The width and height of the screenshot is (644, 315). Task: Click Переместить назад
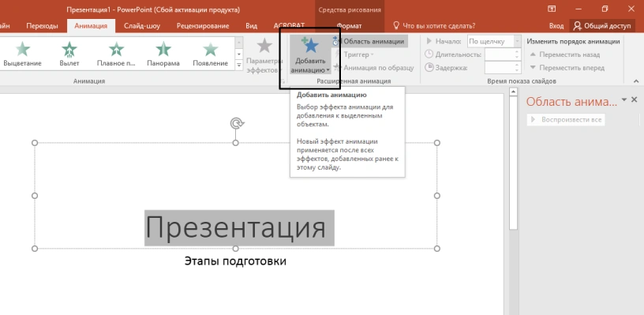click(x=565, y=54)
